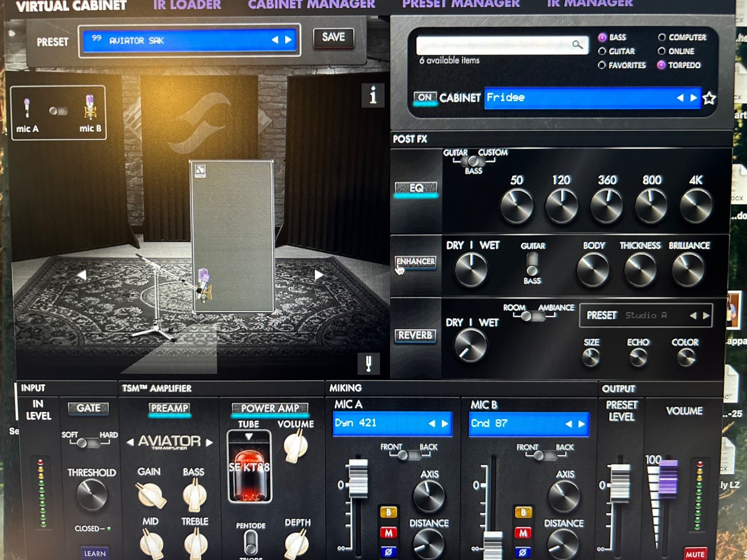The height and width of the screenshot is (560, 747).
Task: Click the Enhancer Body knob
Action: tap(593, 270)
